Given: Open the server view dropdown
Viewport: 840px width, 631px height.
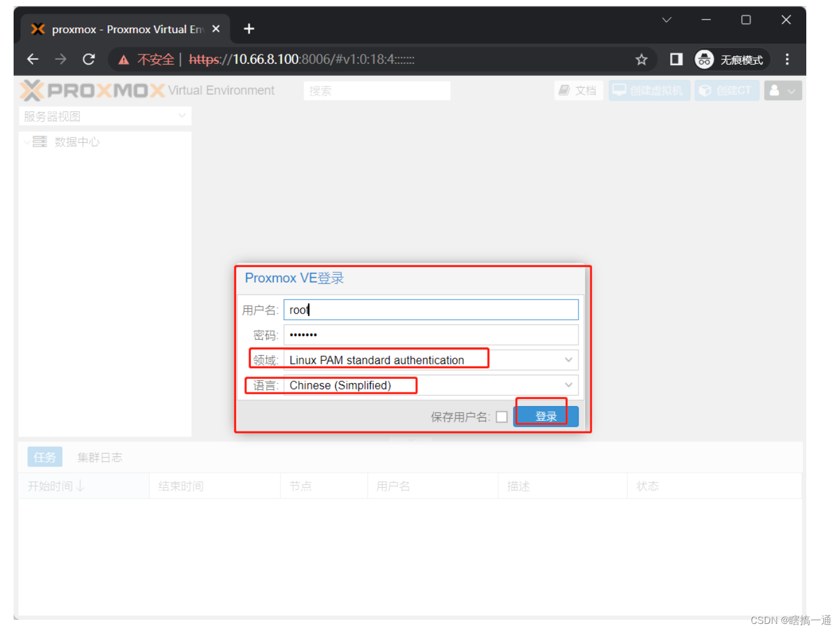Looking at the screenshot, I should click(105, 116).
